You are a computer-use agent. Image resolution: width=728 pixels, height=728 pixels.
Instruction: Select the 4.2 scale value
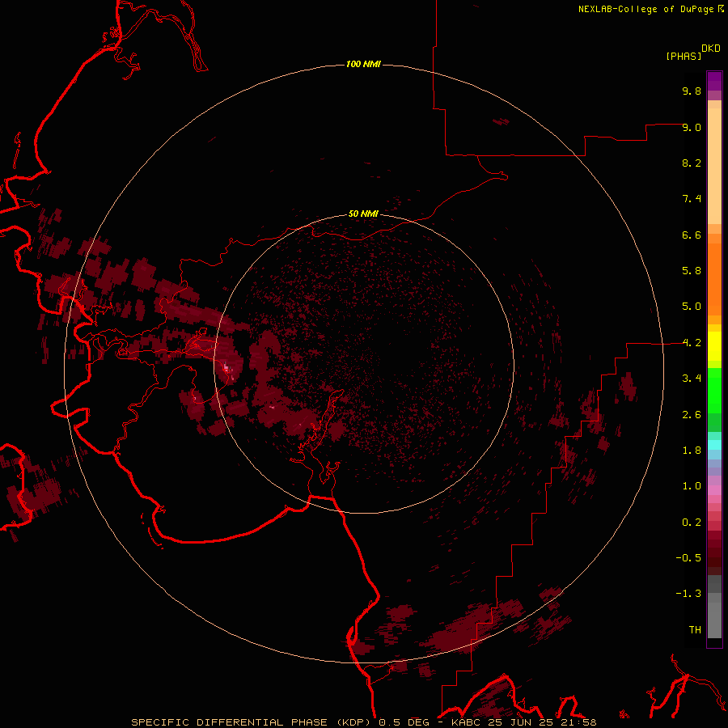692,343
